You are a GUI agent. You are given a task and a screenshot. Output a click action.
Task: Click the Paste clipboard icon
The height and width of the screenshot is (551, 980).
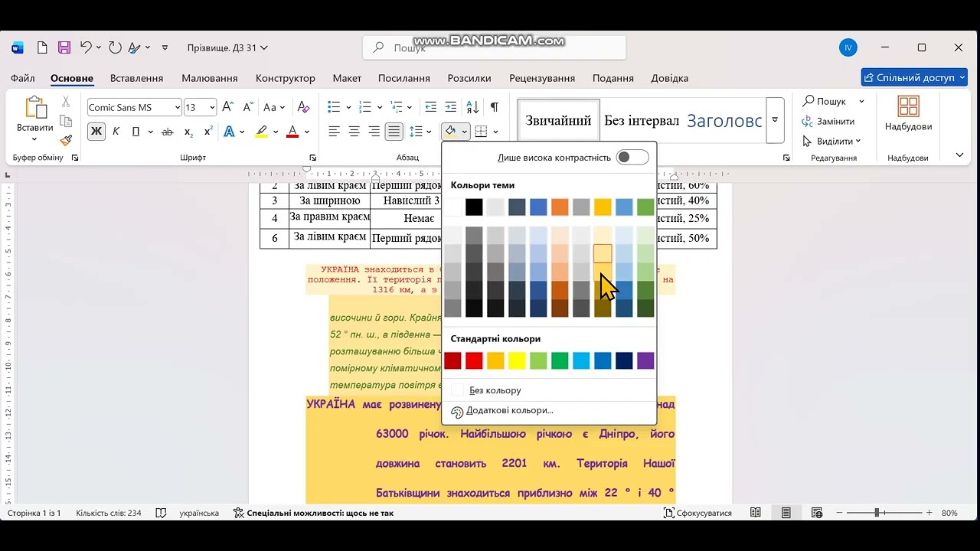point(34,108)
